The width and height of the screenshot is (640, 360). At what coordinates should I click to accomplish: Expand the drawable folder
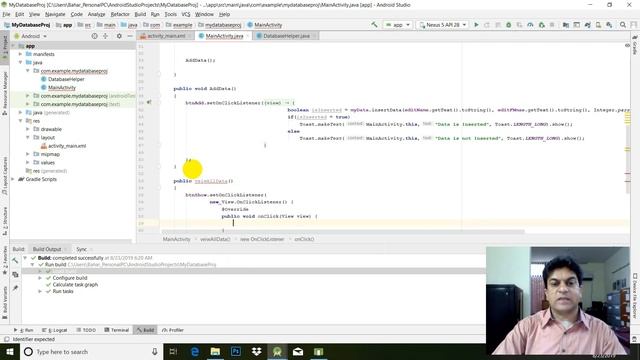[x=28, y=129]
